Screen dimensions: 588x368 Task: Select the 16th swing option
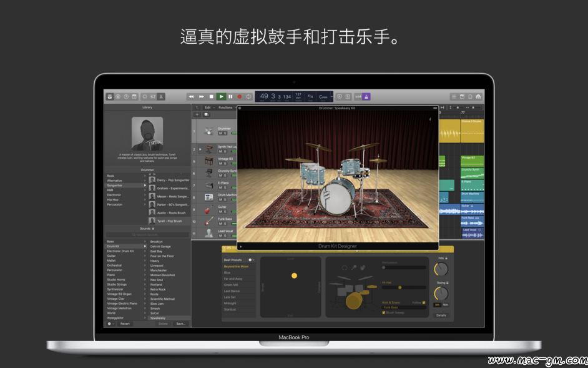coord(446,305)
